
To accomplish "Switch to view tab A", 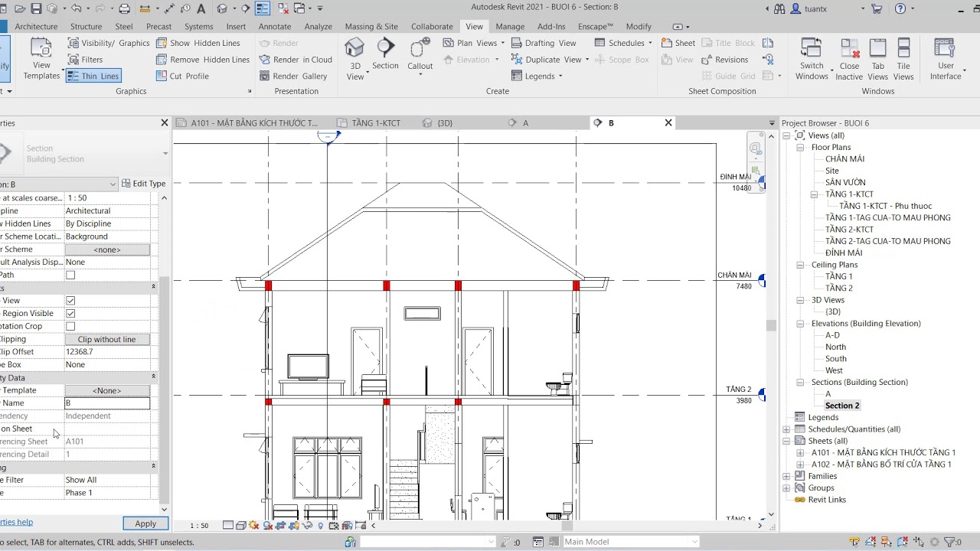I will [525, 122].
